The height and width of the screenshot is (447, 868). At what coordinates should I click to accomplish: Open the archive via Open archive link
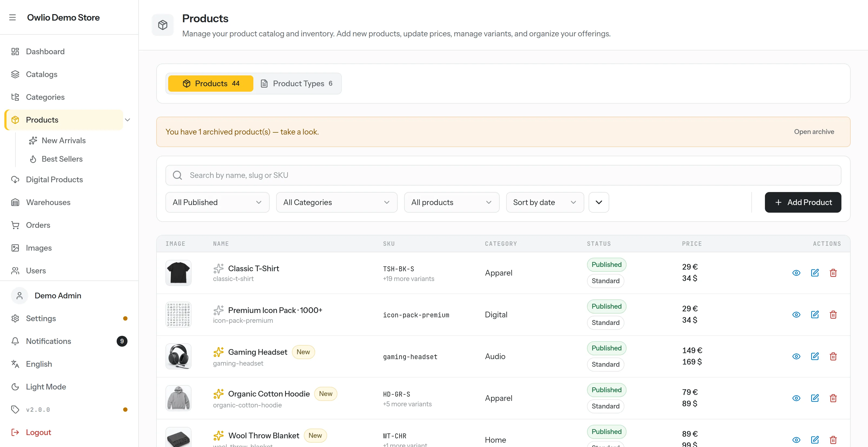[x=814, y=132]
